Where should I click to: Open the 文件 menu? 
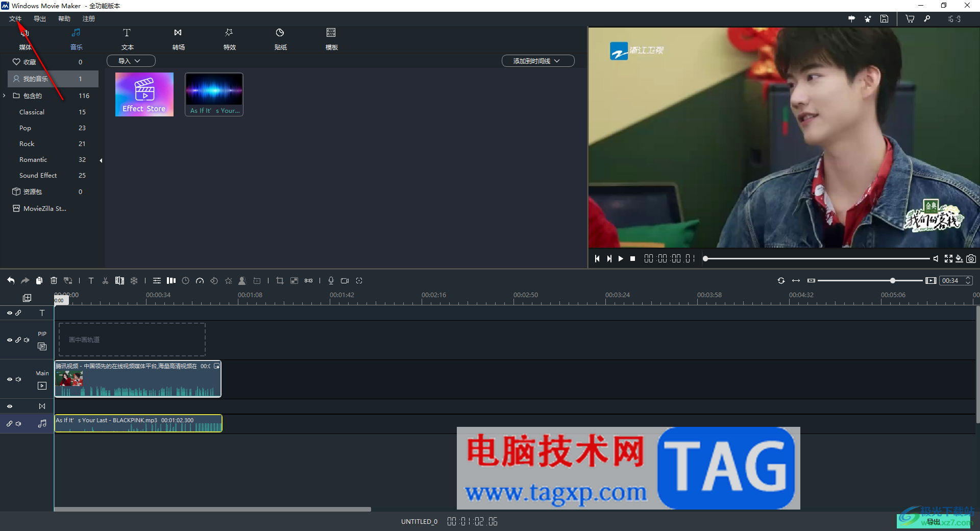[x=15, y=19]
